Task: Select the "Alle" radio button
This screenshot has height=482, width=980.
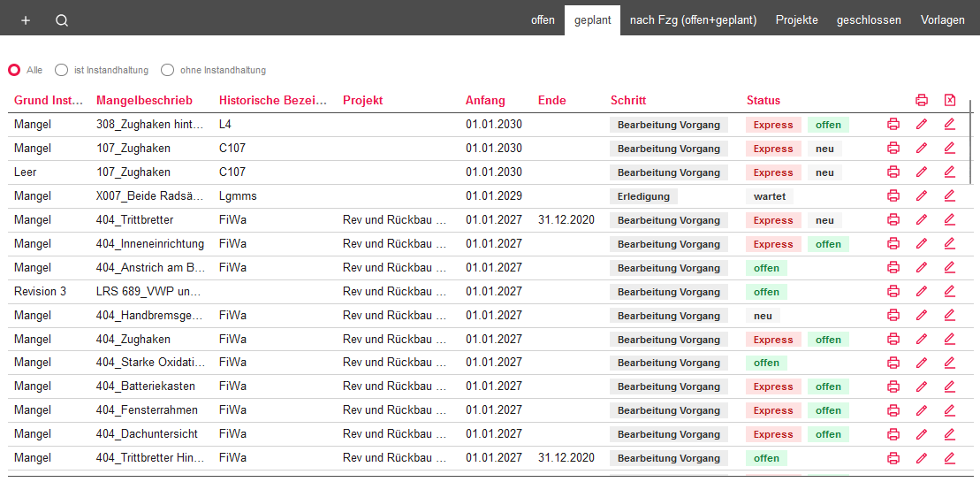Action: pos(14,70)
